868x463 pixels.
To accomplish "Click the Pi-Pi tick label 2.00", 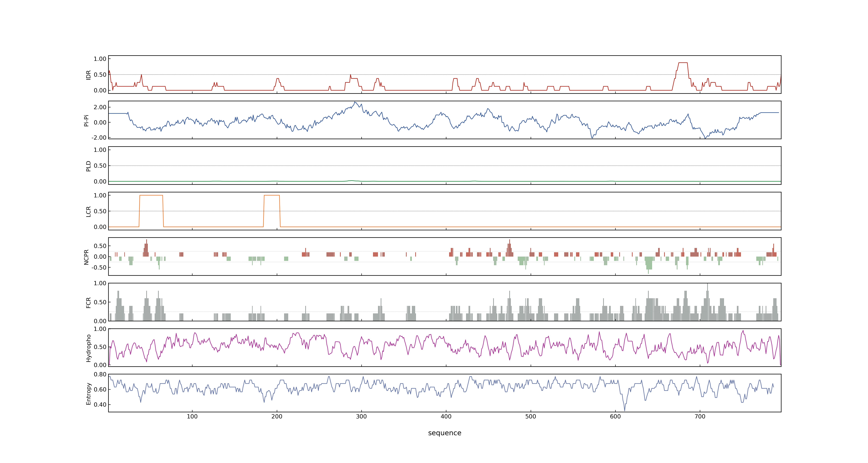I will pos(100,107).
